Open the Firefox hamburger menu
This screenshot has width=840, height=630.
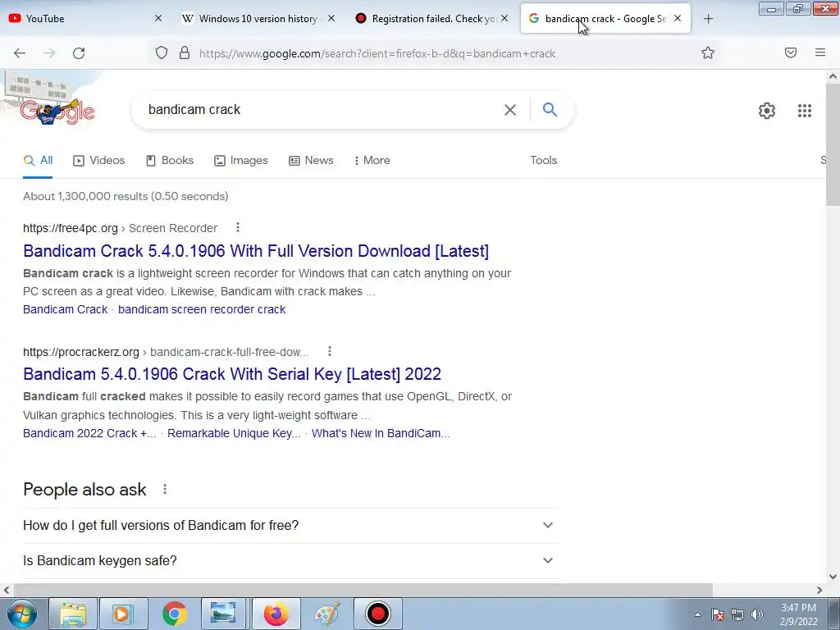[x=820, y=52]
